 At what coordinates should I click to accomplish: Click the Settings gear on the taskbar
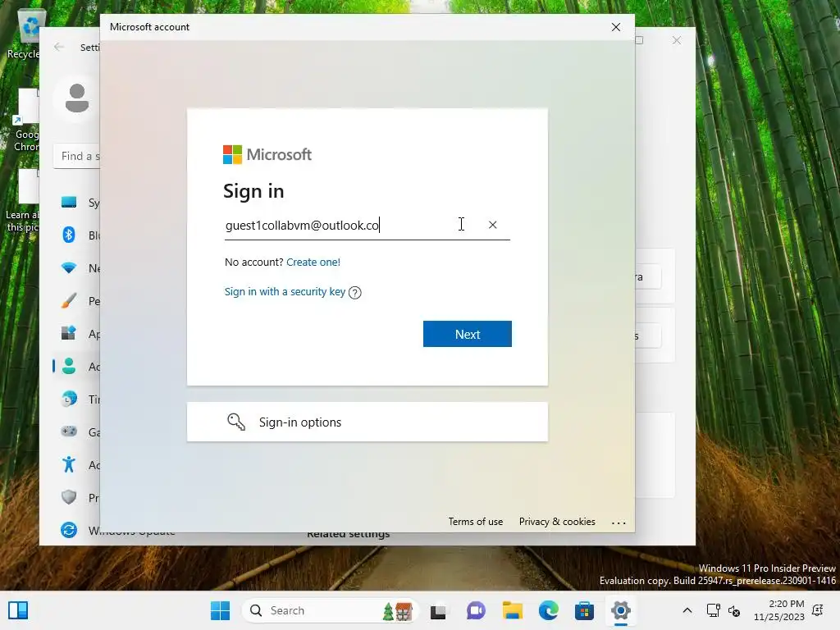620,610
